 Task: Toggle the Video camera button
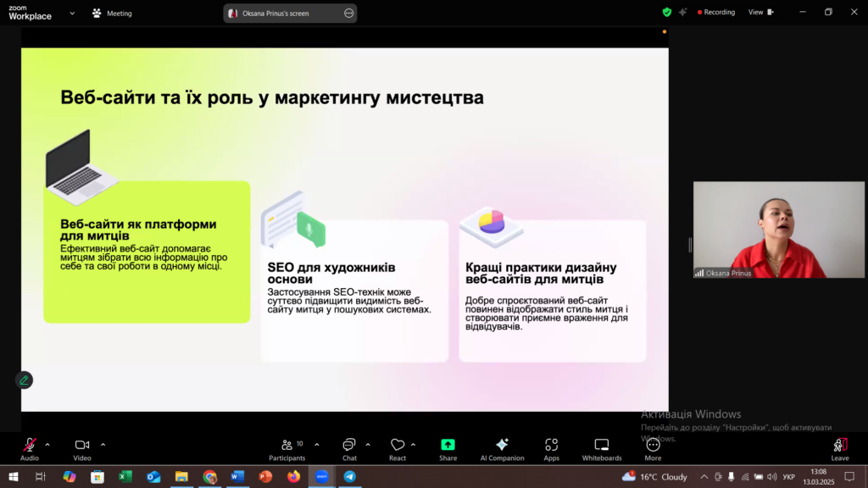coord(82,449)
